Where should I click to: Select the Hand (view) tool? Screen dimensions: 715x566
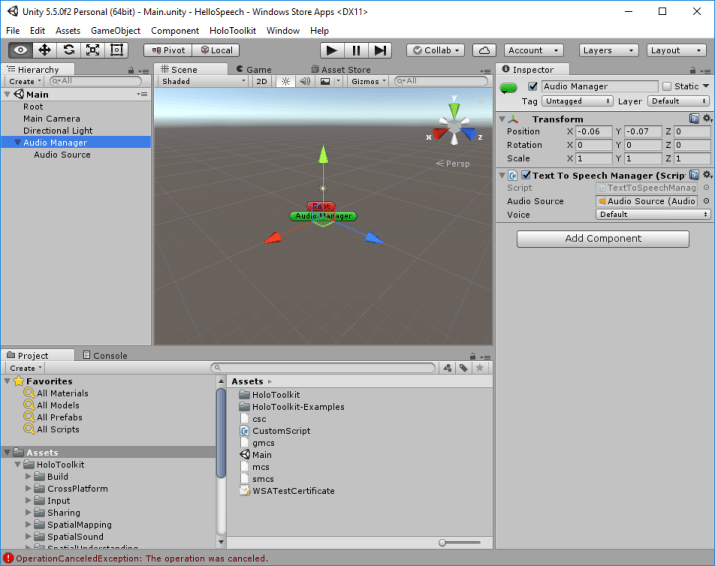pos(20,50)
